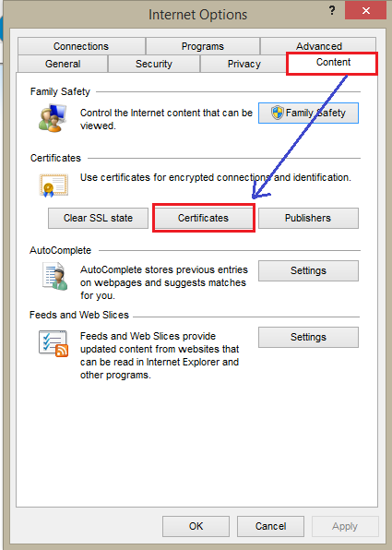This screenshot has width=392, height=550.
Task: Open the Security tab
Action: pos(154,64)
